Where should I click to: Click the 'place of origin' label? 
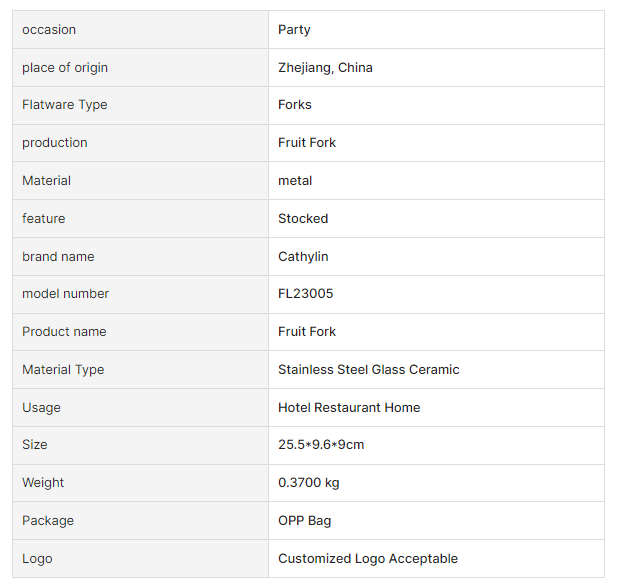(x=65, y=68)
